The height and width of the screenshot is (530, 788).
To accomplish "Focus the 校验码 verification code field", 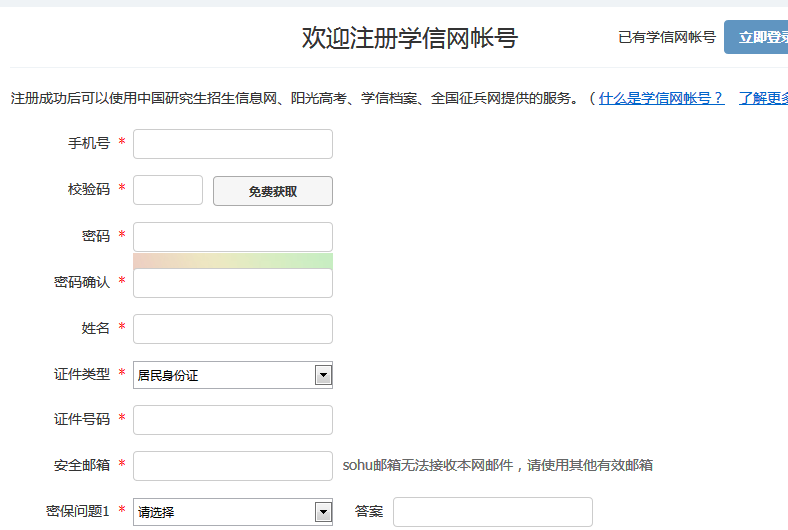I will (168, 190).
